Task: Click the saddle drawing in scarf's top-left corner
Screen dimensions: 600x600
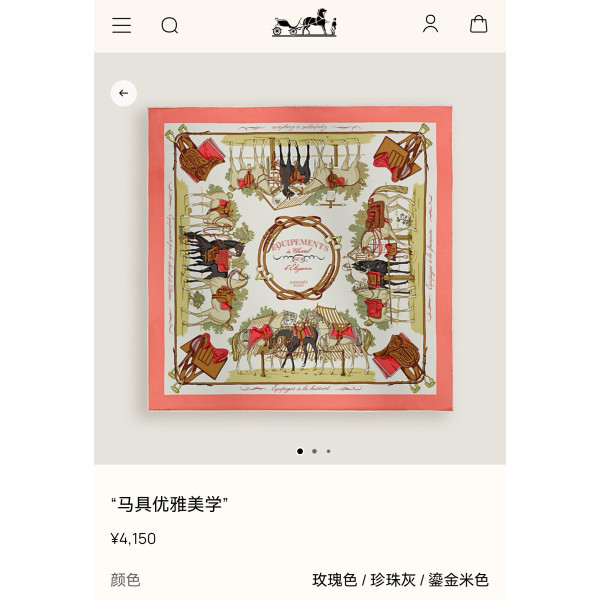Action: (x=199, y=158)
